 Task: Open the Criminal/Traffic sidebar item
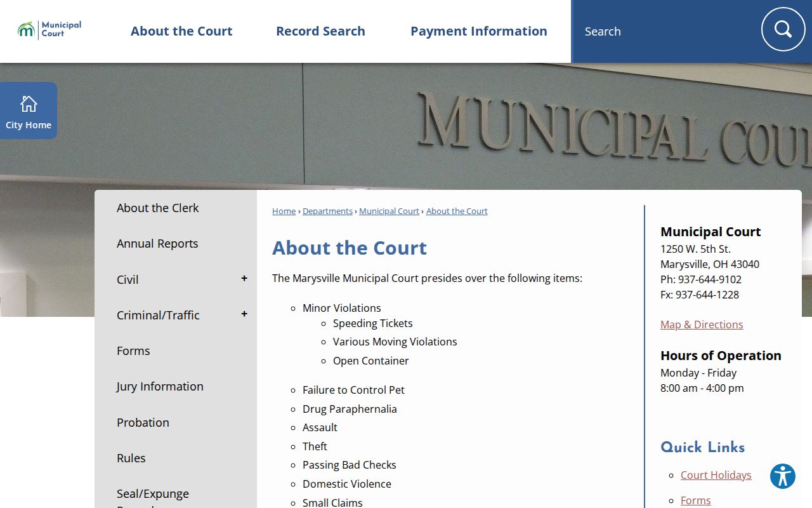[x=158, y=315]
